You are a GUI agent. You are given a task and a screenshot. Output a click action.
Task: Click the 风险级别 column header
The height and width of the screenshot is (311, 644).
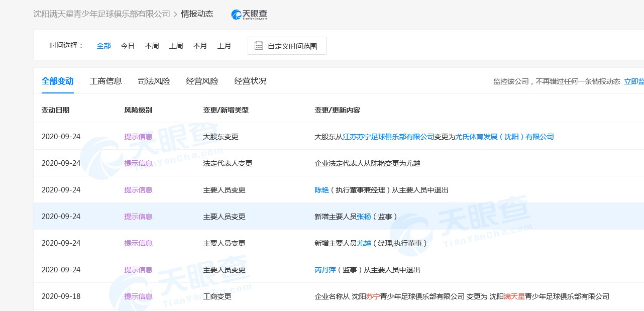pos(138,110)
